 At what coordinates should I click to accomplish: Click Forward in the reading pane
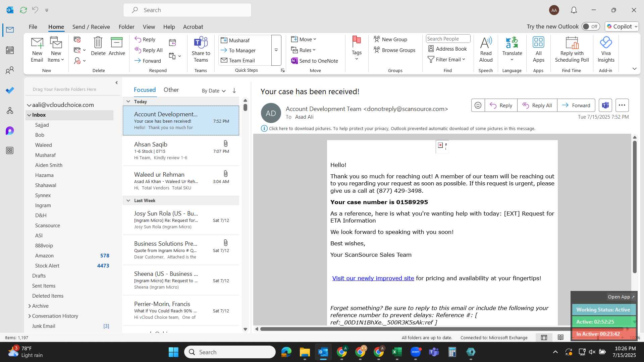coord(576,105)
